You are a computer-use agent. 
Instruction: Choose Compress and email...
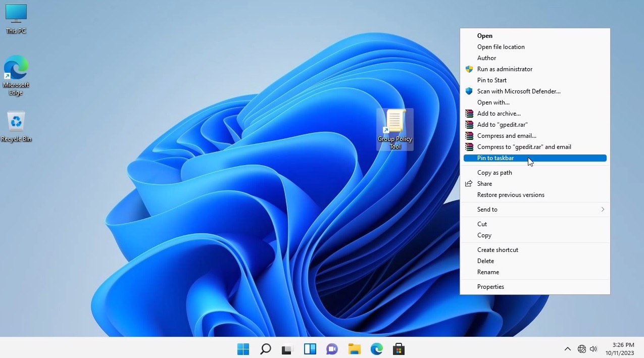pyautogui.click(x=535, y=136)
